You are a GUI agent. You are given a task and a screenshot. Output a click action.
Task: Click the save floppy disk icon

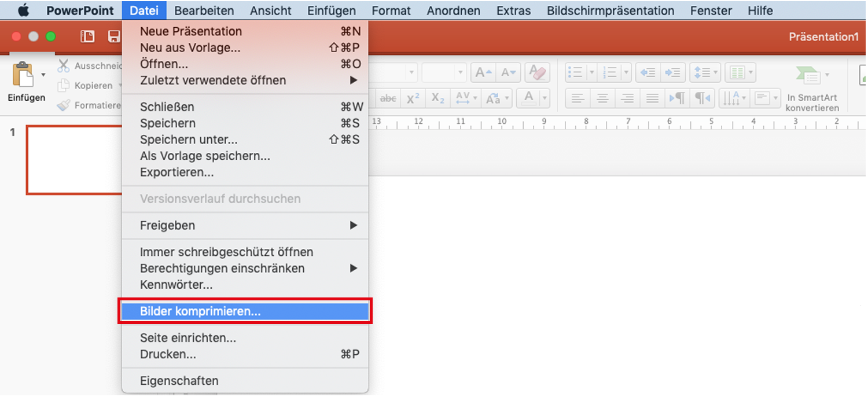coord(114,37)
